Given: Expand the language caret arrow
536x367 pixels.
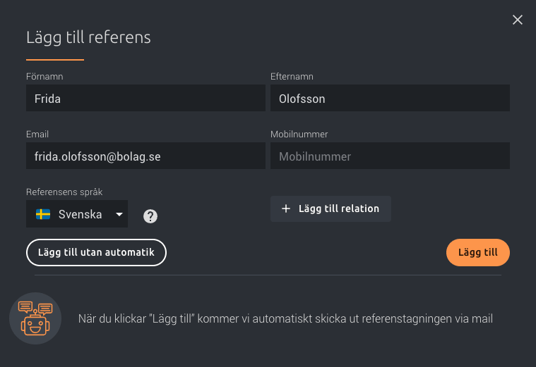Looking at the screenshot, I should tap(119, 214).
